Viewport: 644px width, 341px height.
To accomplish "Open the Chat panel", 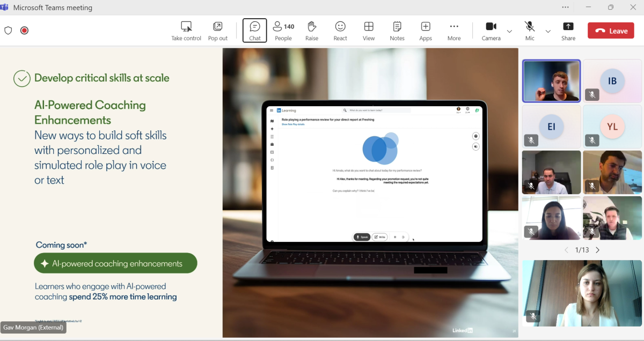I will pos(254,31).
